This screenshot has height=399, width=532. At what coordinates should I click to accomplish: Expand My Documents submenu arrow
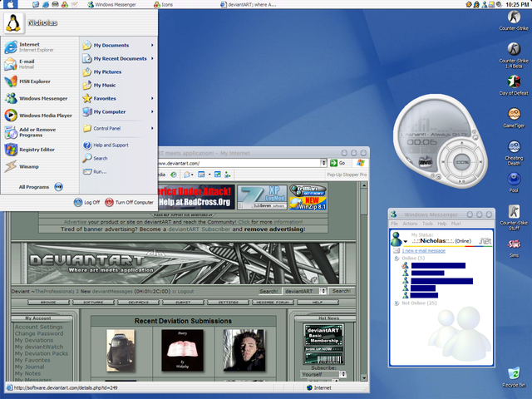click(x=152, y=45)
